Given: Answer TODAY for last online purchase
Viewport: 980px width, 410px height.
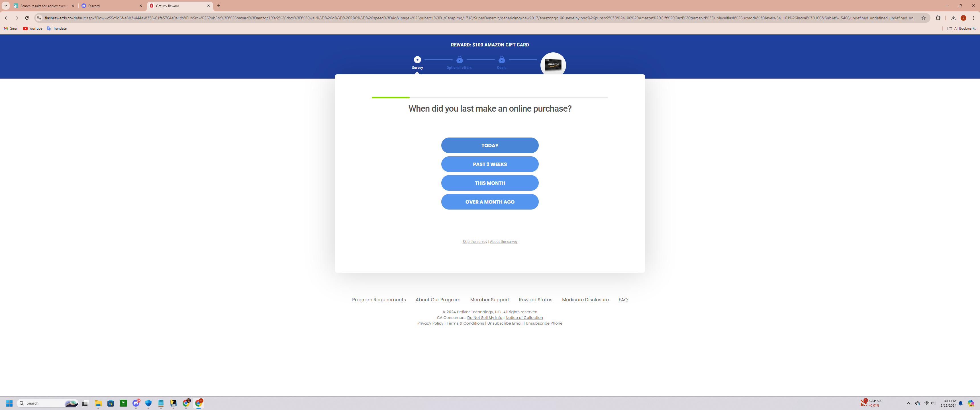Looking at the screenshot, I should pyautogui.click(x=490, y=145).
